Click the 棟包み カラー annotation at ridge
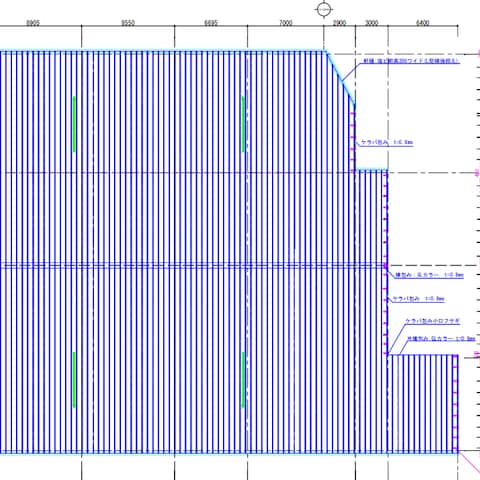Image resolution: width=480 pixels, height=480 pixels. [429, 275]
